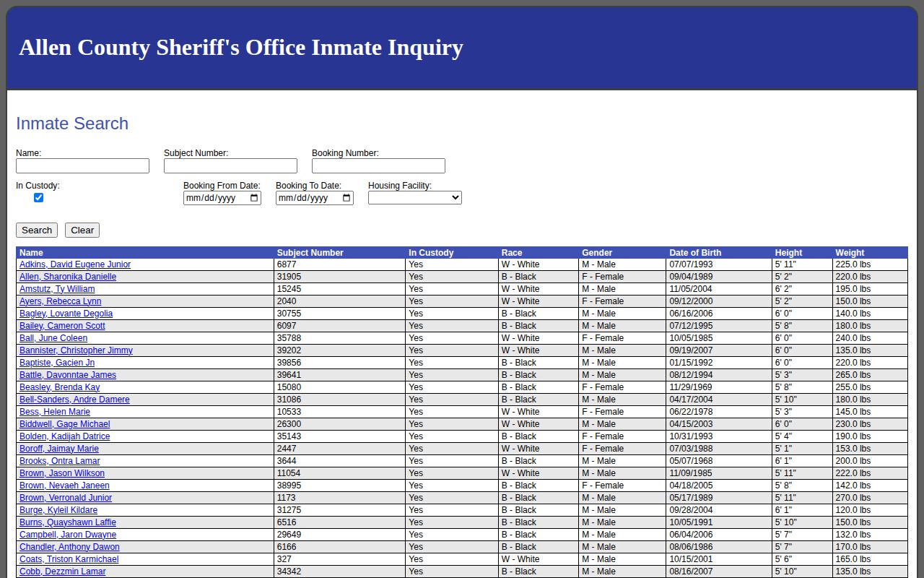Open record for Ball, June Coleen

53,338
